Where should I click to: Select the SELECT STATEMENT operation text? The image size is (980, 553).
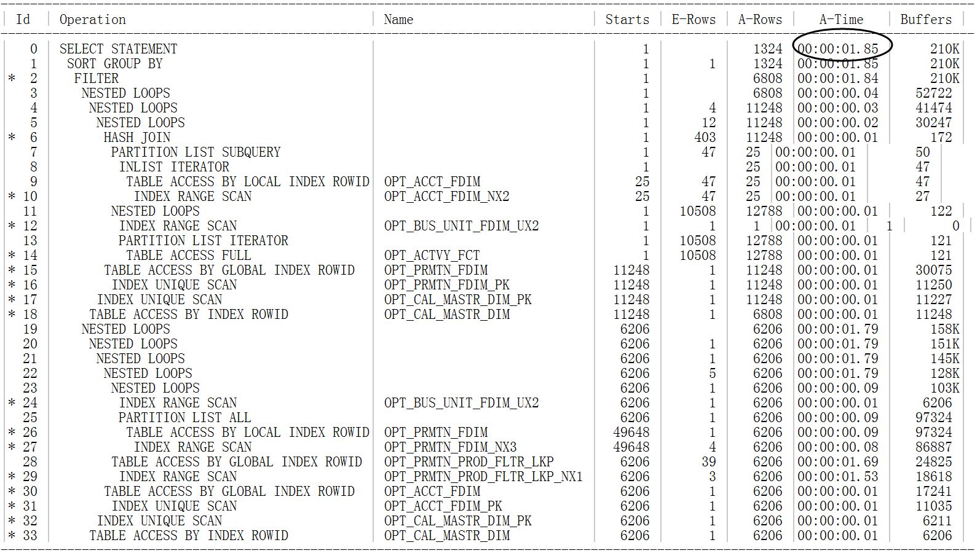pyautogui.click(x=118, y=49)
